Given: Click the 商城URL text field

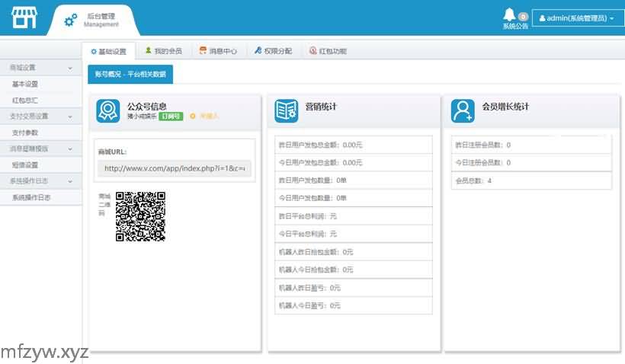Looking at the screenshot, I should click(177, 168).
